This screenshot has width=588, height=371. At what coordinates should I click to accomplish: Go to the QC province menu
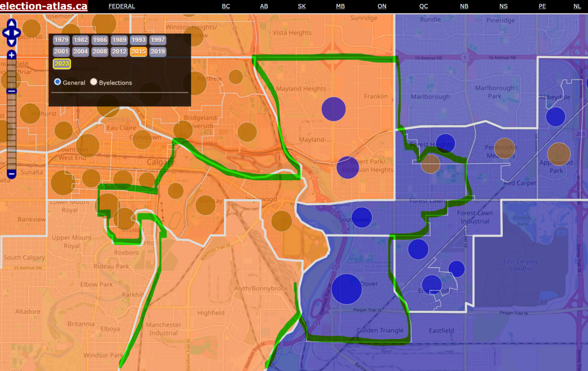click(x=424, y=6)
